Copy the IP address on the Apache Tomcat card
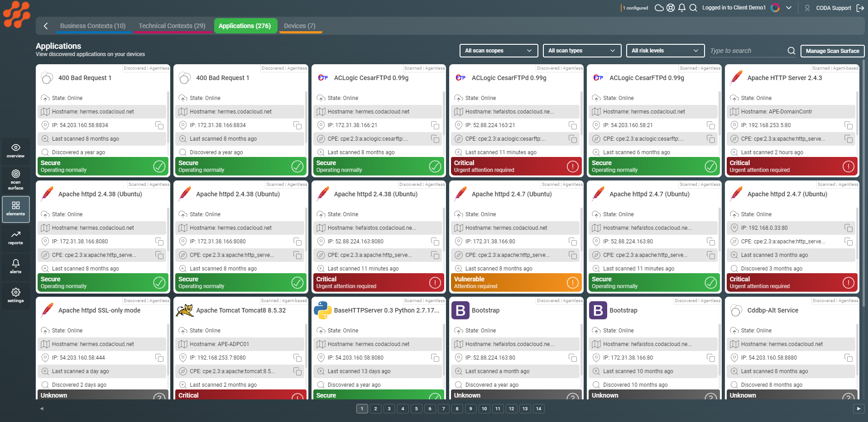This screenshot has height=422, width=868. click(298, 358)
